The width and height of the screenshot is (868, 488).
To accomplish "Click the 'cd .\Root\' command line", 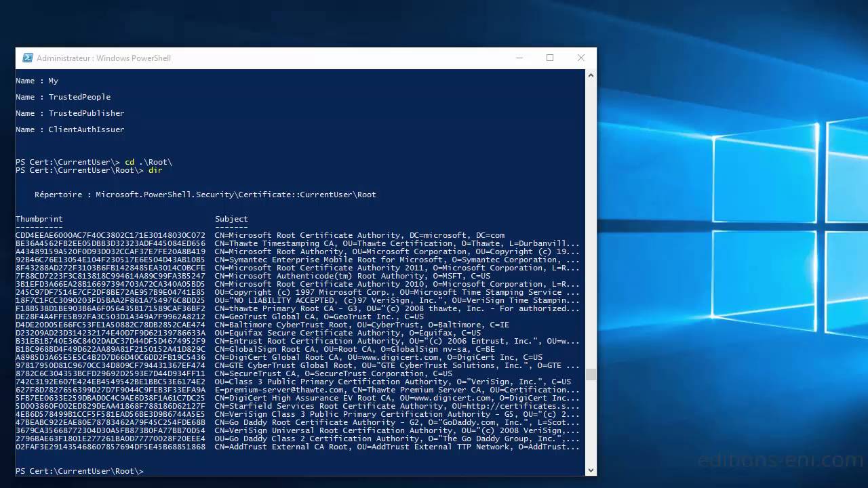I will click(x=94, y=162).
